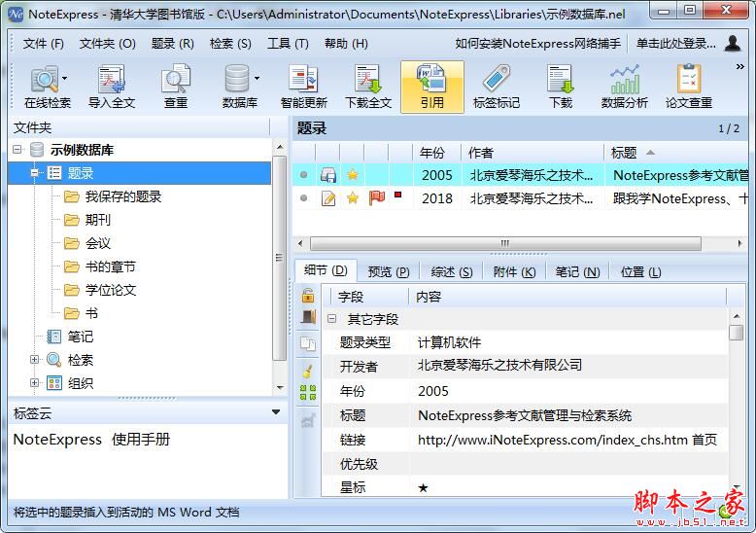Collapse the 其它字段 field group
756x533 pixels.
(x=331, y=319)
